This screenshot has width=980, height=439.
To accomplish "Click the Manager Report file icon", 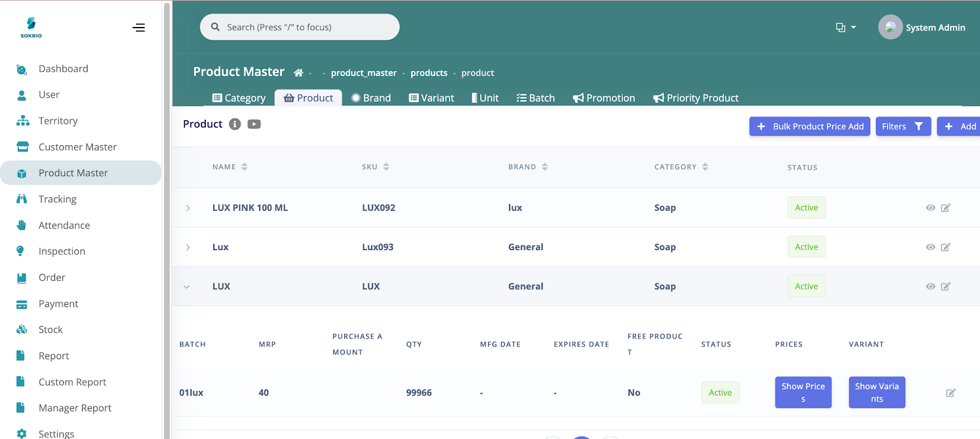I will pos(21,408).
